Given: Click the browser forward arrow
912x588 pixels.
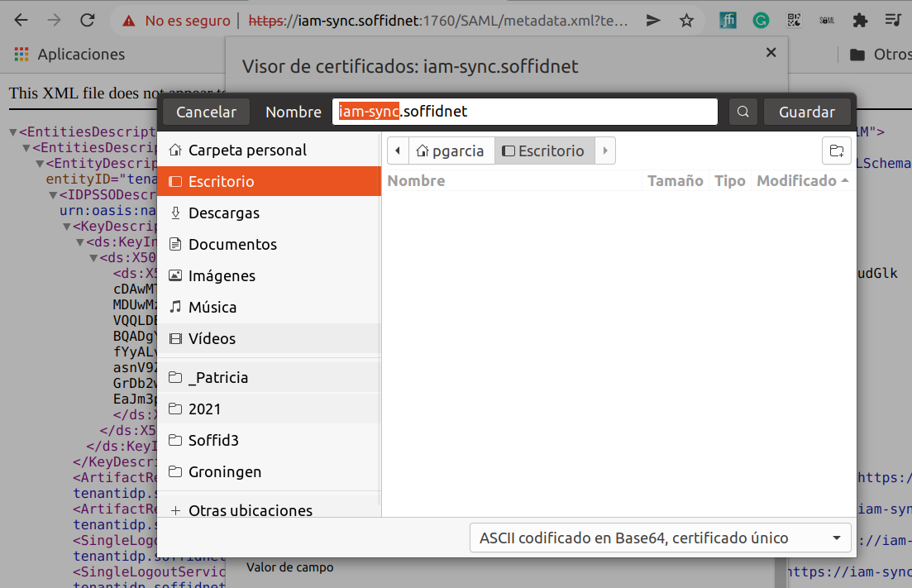Looking at the screenshot, I should 54,21.
